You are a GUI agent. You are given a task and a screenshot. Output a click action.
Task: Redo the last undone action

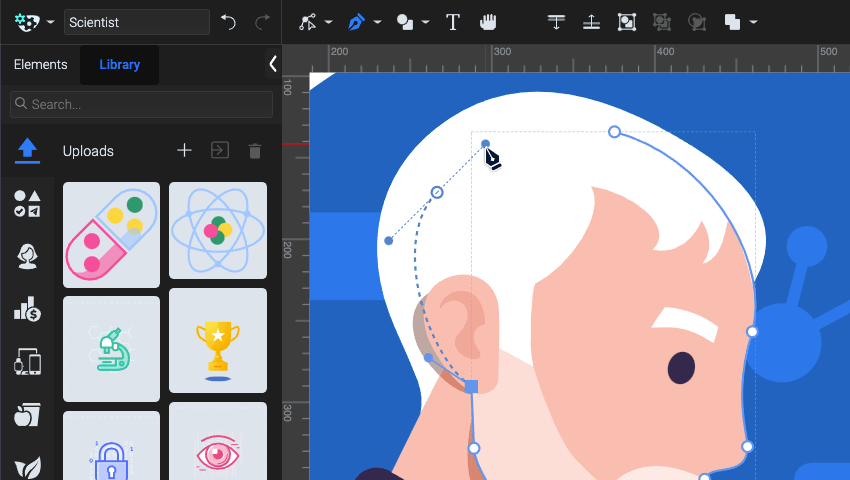[x=262, y=22]
